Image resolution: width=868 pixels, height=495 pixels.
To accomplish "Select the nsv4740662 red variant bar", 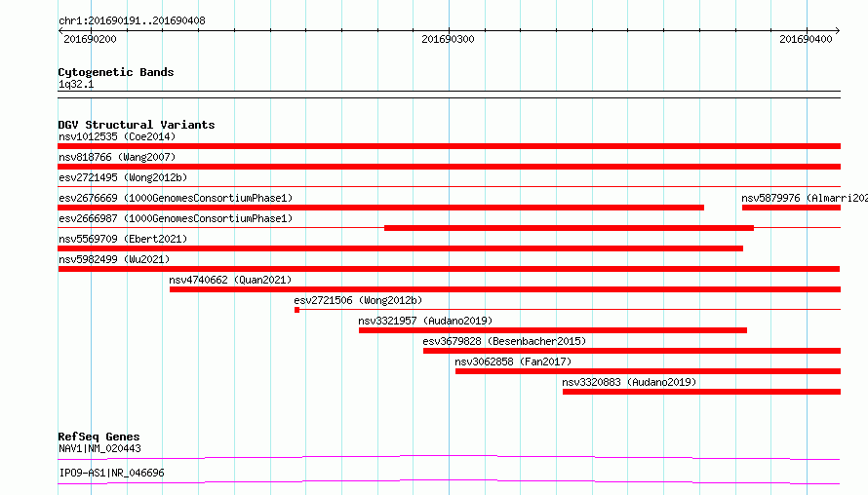I will pyautogui.click(x=505, y=289).
